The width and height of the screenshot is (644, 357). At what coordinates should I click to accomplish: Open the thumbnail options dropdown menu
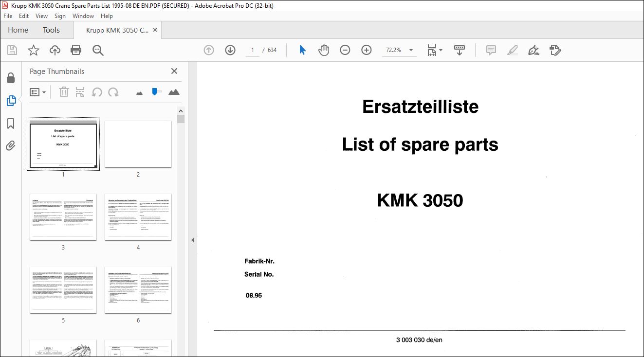tap(37, 92)
